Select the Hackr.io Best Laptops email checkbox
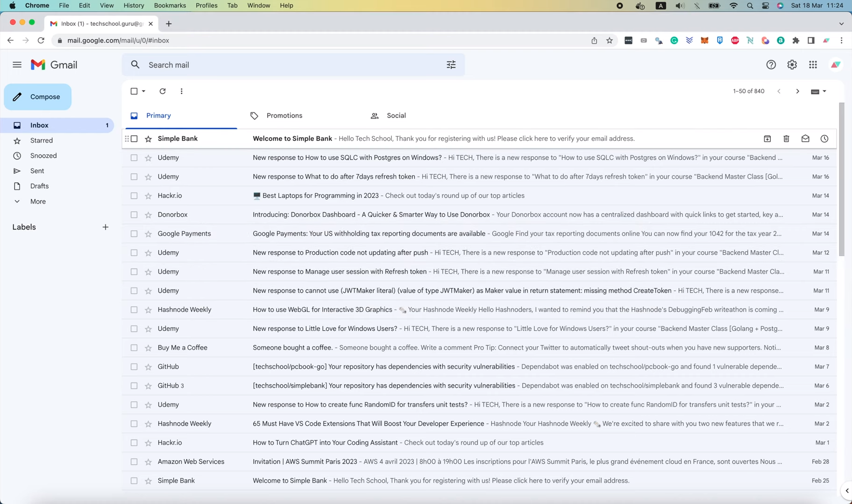The image size is (852, 504). coord(134,196)
